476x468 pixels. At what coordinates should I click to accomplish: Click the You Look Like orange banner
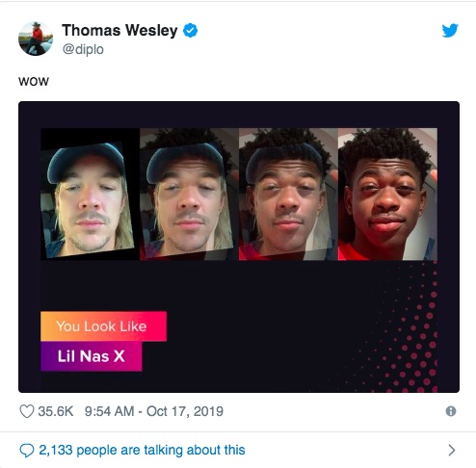tap(103, 326)
